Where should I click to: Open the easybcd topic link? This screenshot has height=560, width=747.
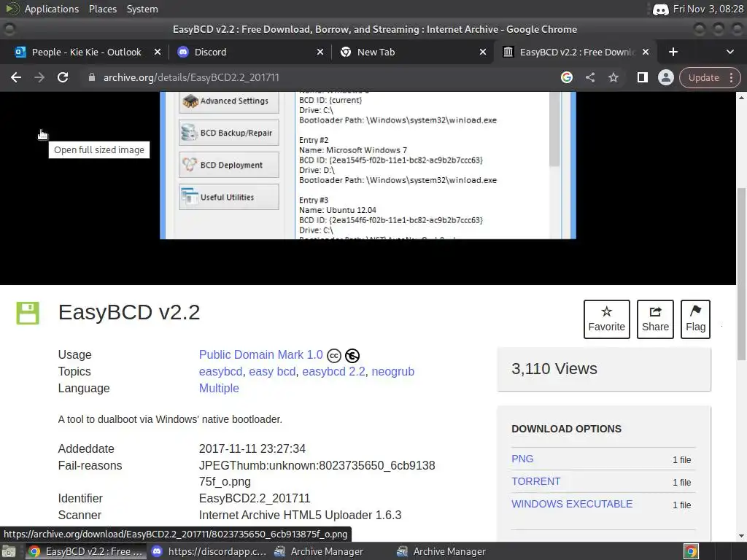coord(220,371)
